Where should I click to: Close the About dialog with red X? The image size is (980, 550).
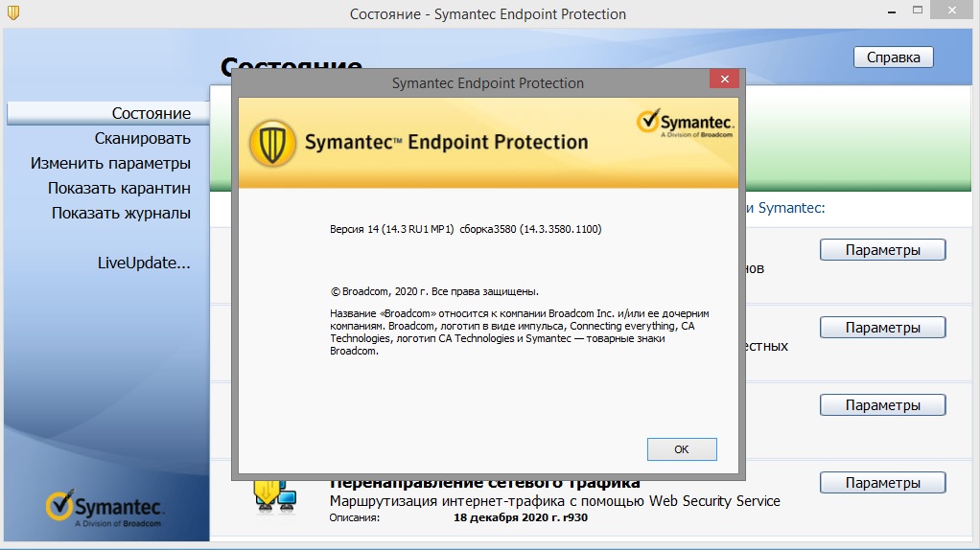tap(724, 79)
